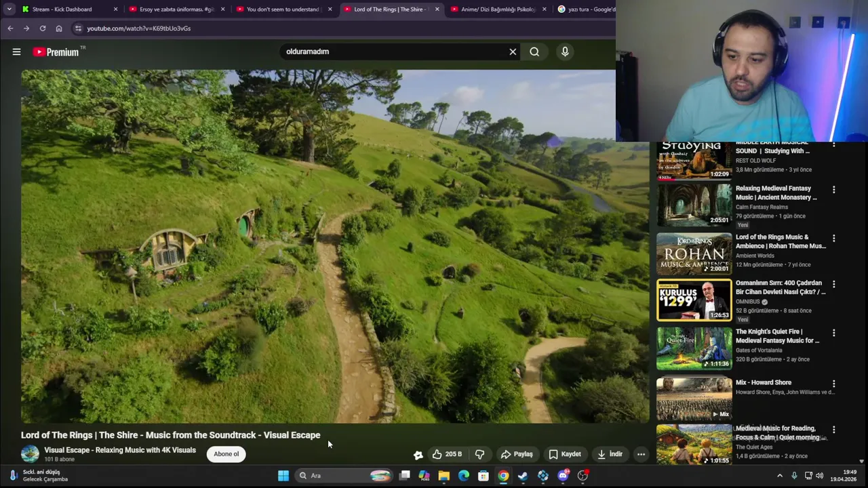The width and height of the screenshot is (868, 488).
Task: Open the clip/remix icon beside the like button
Action: tap(418, 455)
